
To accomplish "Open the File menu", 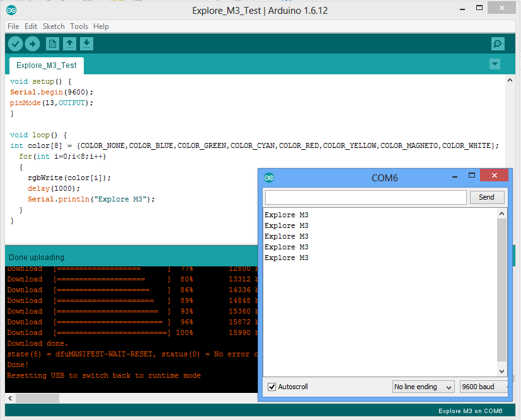I will pyautogui.click(x=13, y=26).
